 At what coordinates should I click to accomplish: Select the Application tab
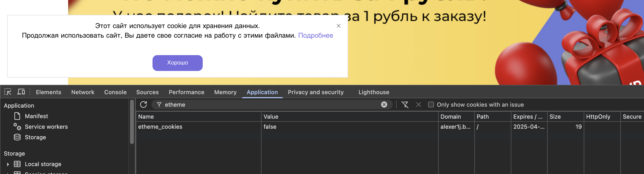click(262, 92)
